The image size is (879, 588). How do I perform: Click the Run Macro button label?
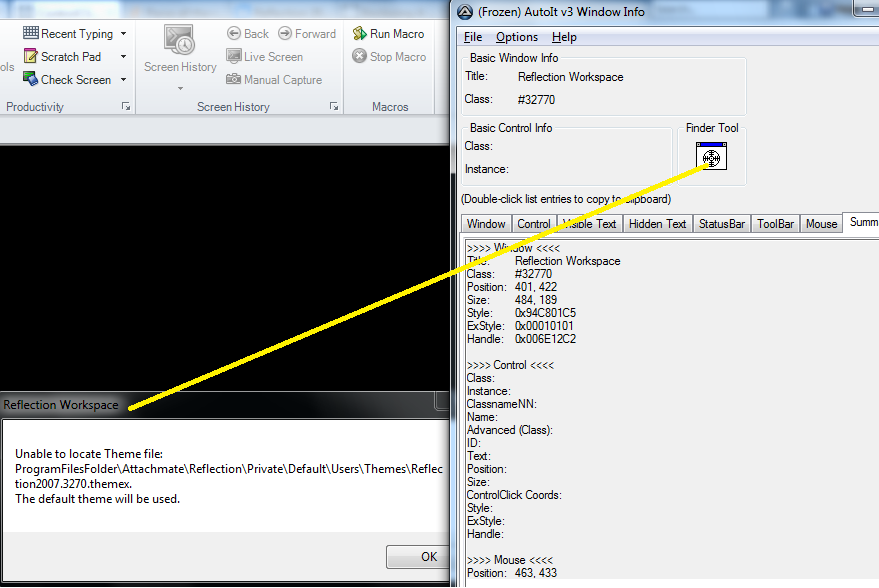(x=397, y=34)
